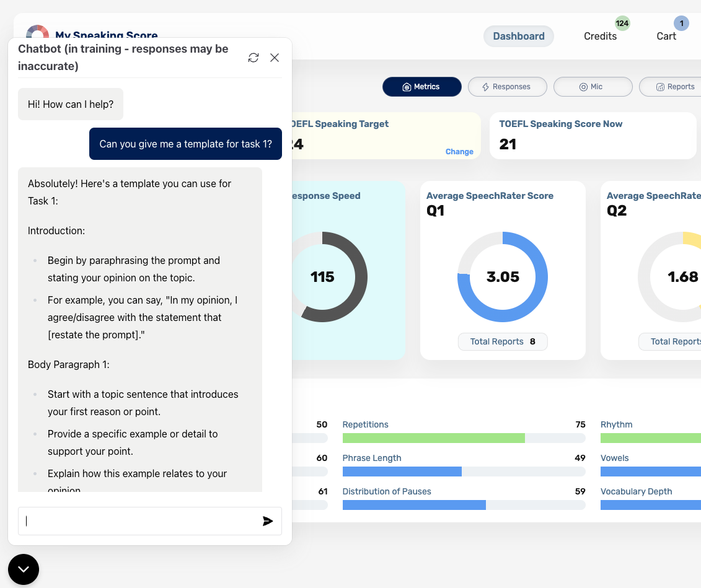
Task: Click the 'Body Paragraph 1:' heading
Action: pos(68,364)
